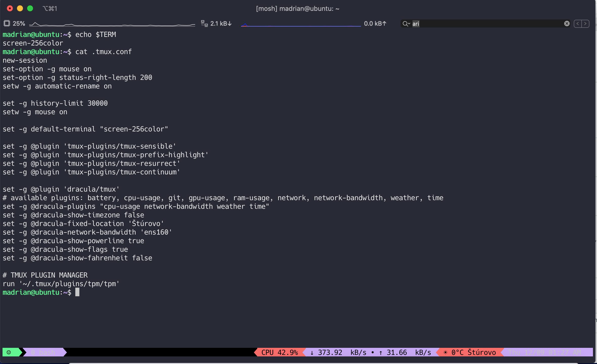Clear the search field with the X icon

pos(567,24)
